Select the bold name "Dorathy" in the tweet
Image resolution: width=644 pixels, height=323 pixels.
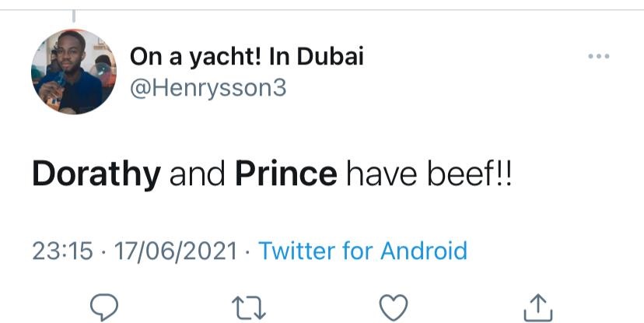pos(96,174)
